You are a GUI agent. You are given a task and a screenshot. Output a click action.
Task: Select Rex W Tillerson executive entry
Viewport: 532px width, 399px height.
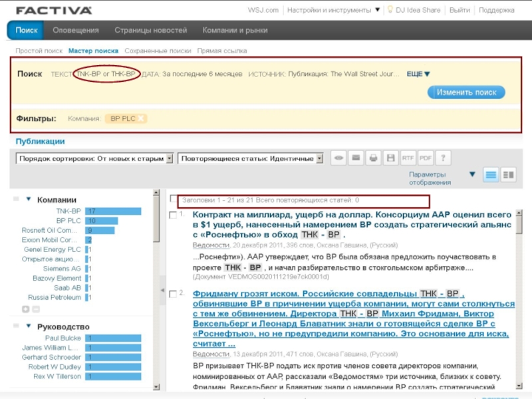point(57,376)
